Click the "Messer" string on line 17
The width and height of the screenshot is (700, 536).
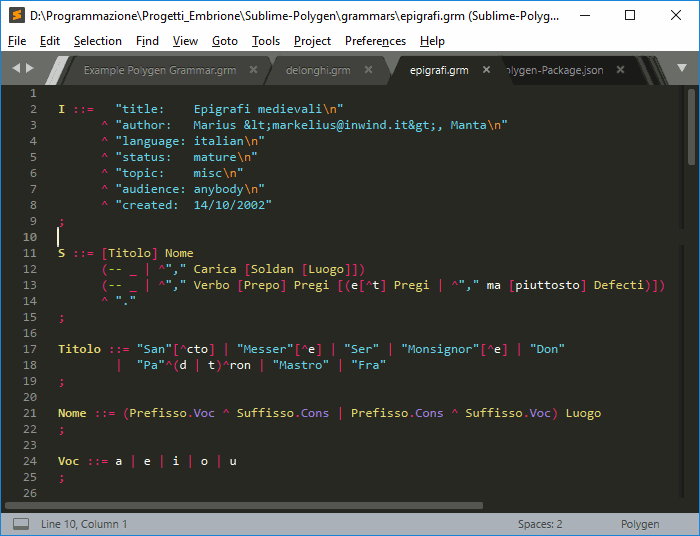tap(265, 349)
